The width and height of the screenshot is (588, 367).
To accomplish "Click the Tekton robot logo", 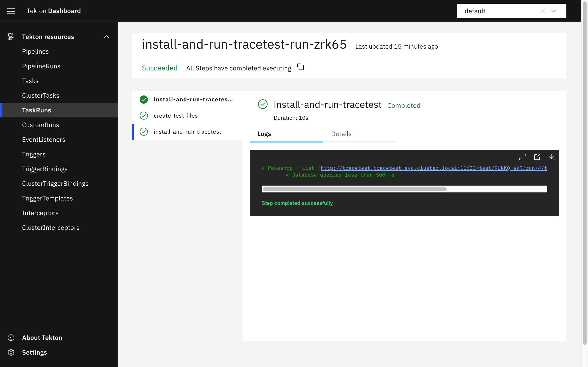I will point(10,36).
